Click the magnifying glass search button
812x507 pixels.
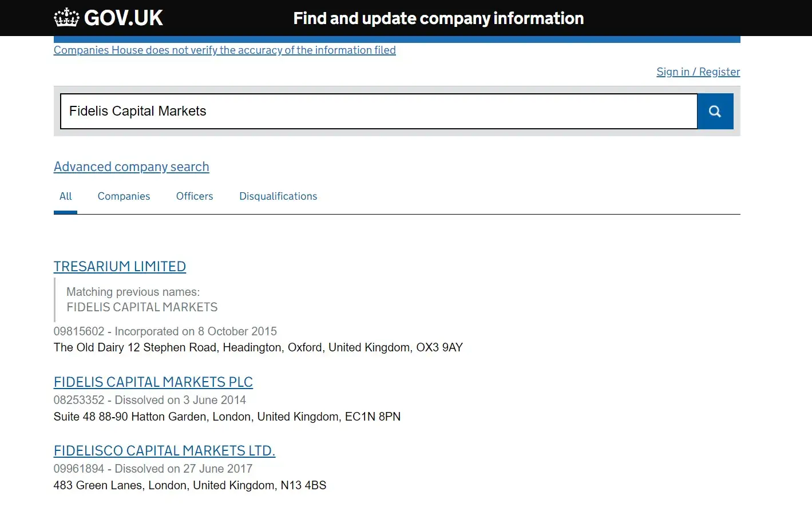(x=715, y=112)
